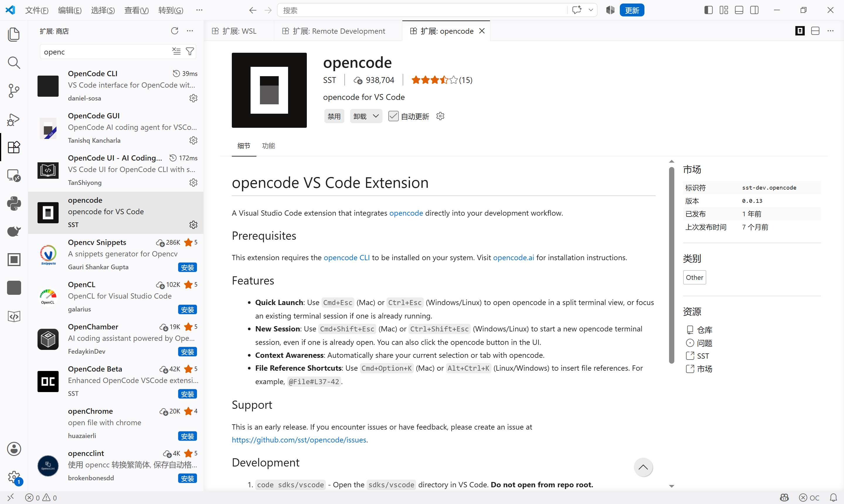Open editor more actions menu
The width and height of the screenshot is (844, 504).
point(831,31)
